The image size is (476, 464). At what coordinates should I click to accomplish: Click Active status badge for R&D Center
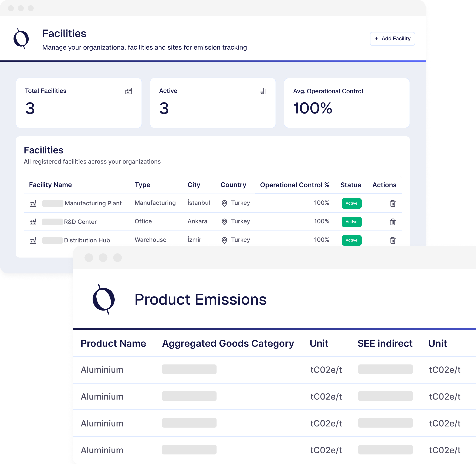click(x=351, y=222)
